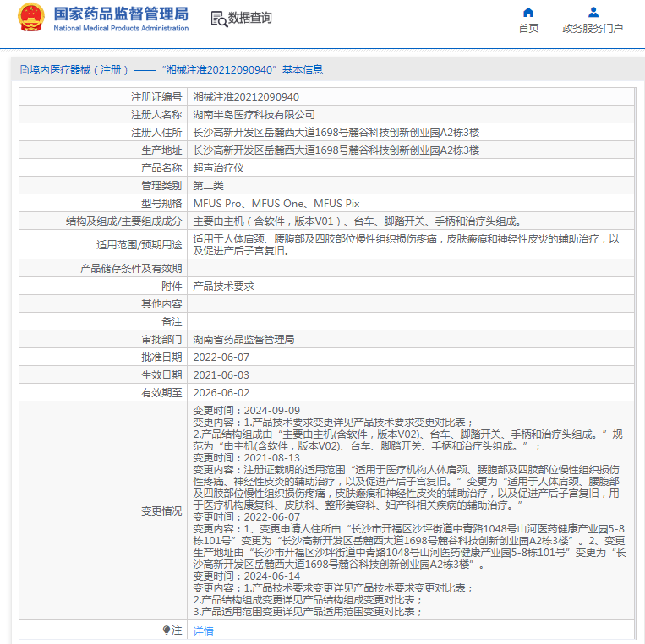This screenshot has height=644, width=645.
Task: Open 政务服务门户 text link
Action: pyautogui.click(x=593, y=29)
